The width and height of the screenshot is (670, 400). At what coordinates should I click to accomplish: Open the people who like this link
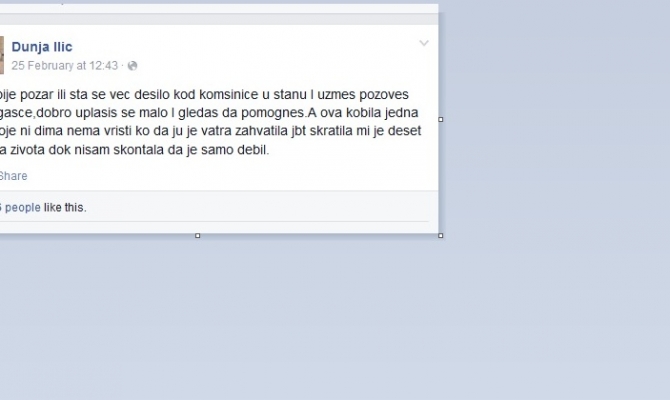point(21,207)
